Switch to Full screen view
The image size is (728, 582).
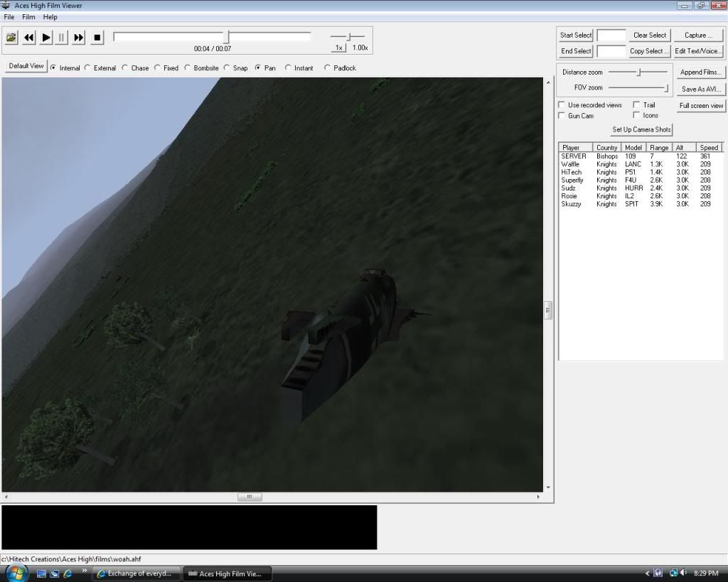coord(700,106)
